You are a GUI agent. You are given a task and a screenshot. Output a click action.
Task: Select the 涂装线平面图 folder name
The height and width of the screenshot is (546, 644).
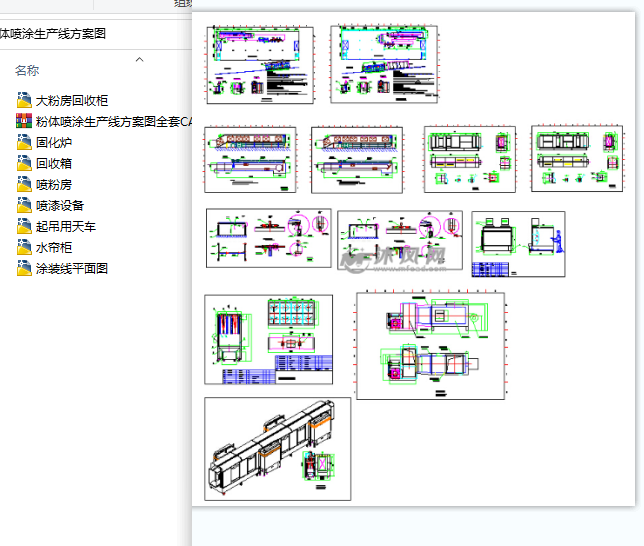click(72, 269)
